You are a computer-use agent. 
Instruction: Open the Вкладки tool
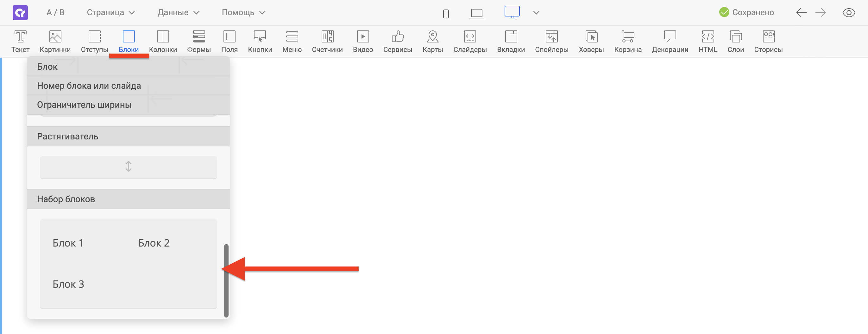pyautogui.click(x=511, y=42)
